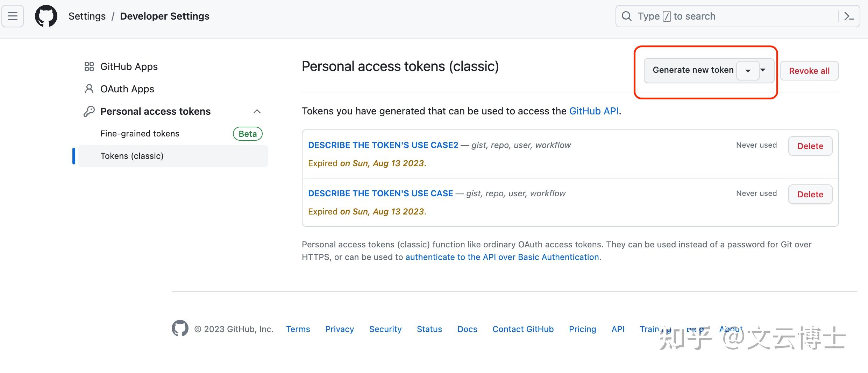Collapse the Personal access tokens section
Image resolution: width=868 pixels, height=373 pixels.
point(257,111)
